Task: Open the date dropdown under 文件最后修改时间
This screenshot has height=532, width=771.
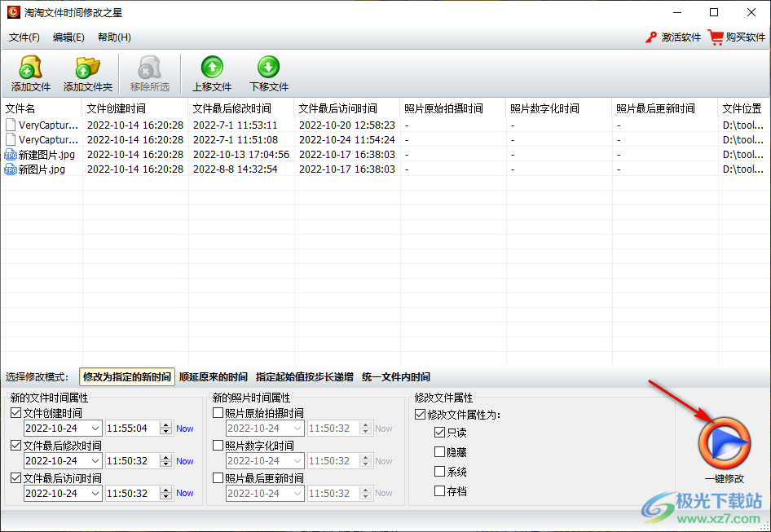Action: (x=95, y=460)
